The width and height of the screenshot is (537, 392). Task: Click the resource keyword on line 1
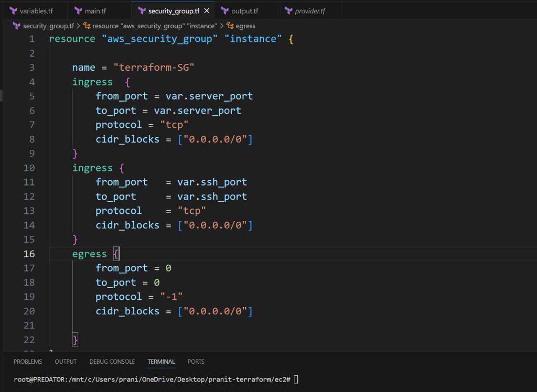72,39
